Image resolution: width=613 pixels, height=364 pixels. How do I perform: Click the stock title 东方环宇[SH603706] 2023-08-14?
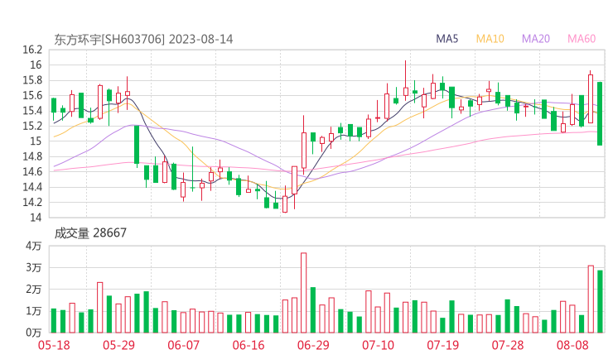tap(143, 40)
